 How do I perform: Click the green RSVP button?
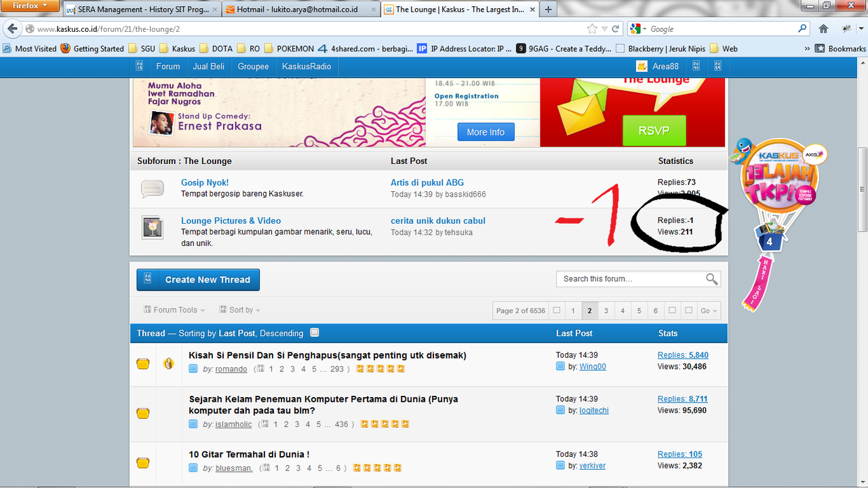click(x=654, y=130)
